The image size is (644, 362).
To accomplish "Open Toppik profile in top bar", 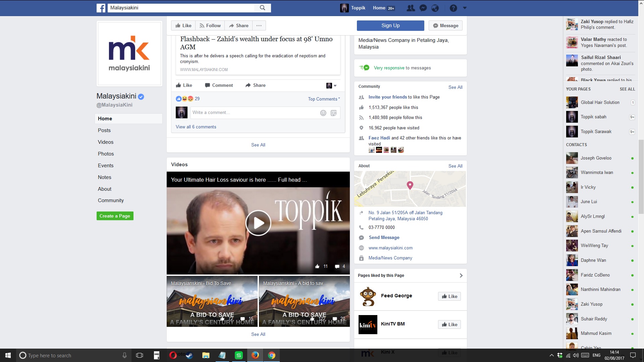I will [x=353, y=8].
